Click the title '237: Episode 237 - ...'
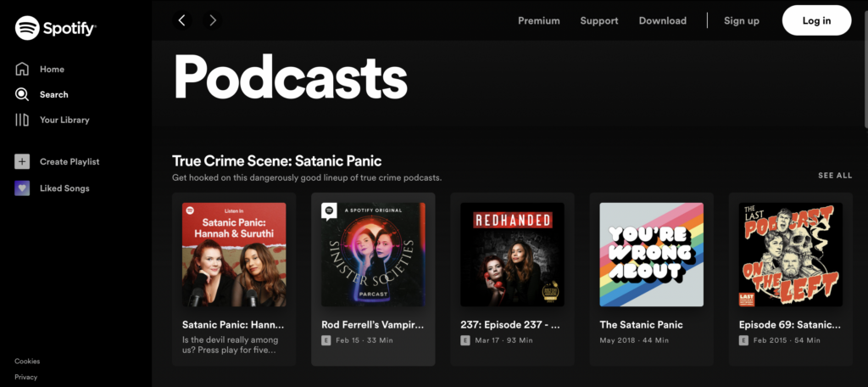 click(x=511, y=325)
